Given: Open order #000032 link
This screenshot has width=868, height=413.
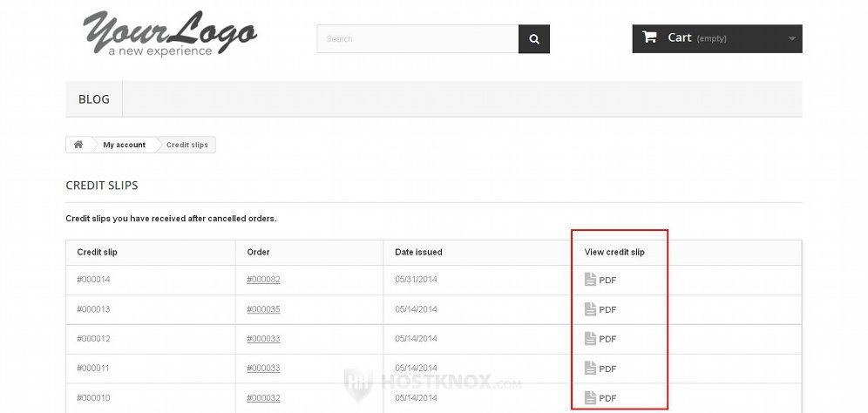Looking at the screenshot, I should coord(263,398).
